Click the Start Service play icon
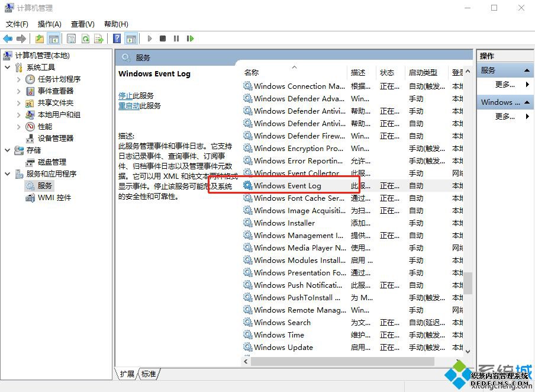The height and width of the screenshot is (392, 535). (x=150, y=38)
